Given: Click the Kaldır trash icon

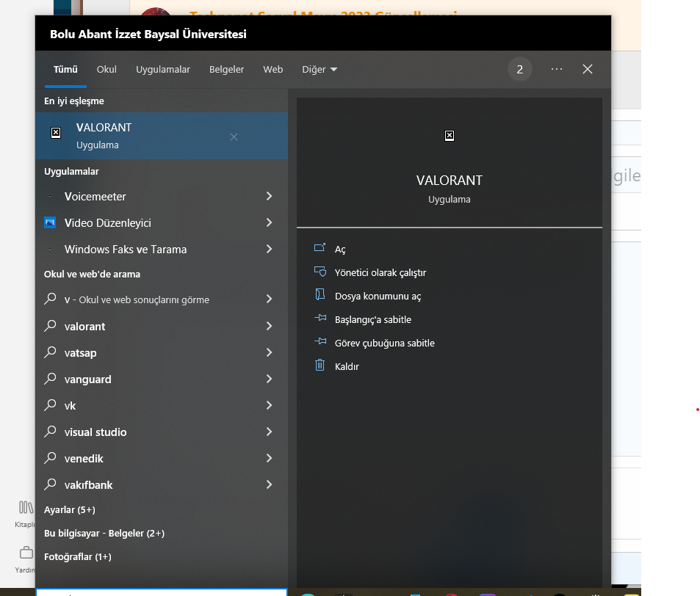Looking at the screenshot, I should coord(320,365).
